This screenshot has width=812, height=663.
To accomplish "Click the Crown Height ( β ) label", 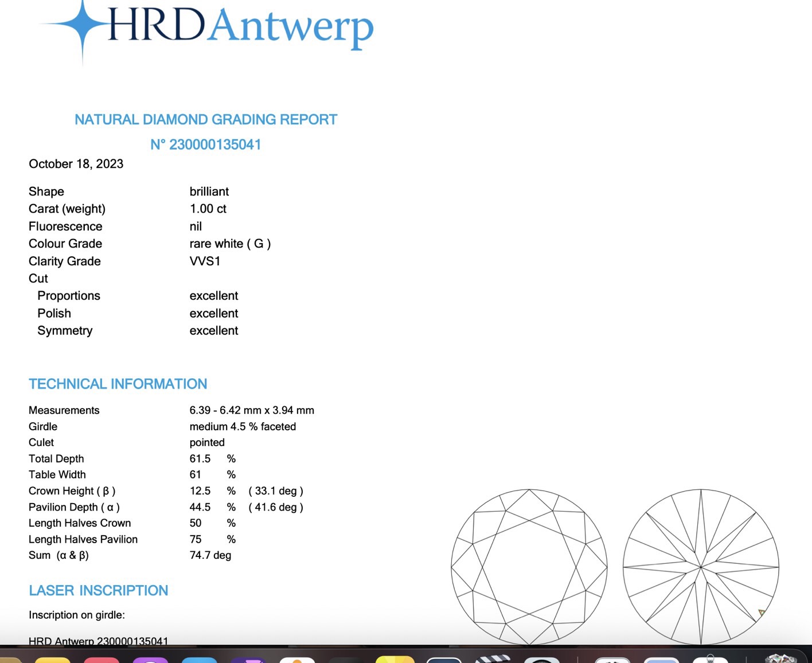I will coord(72,491).
